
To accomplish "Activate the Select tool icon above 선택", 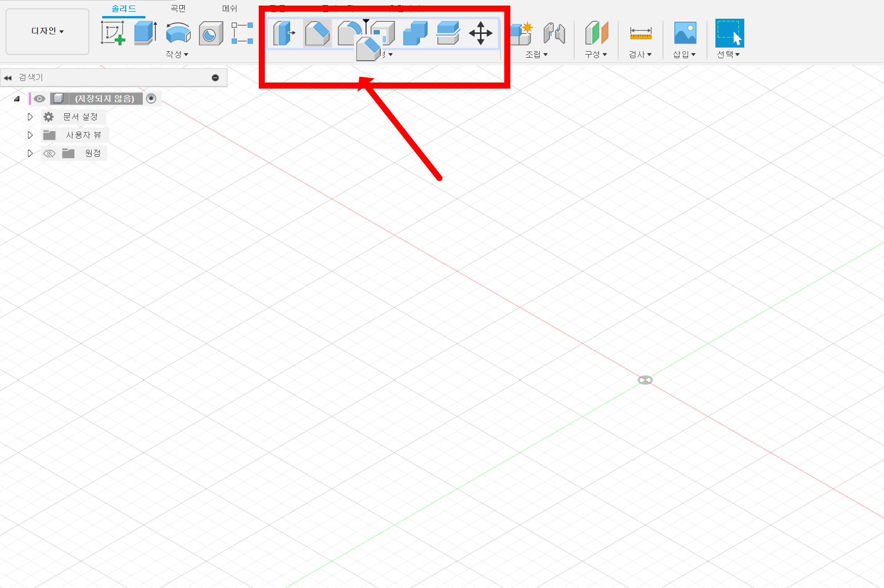I will pos(730,33).
